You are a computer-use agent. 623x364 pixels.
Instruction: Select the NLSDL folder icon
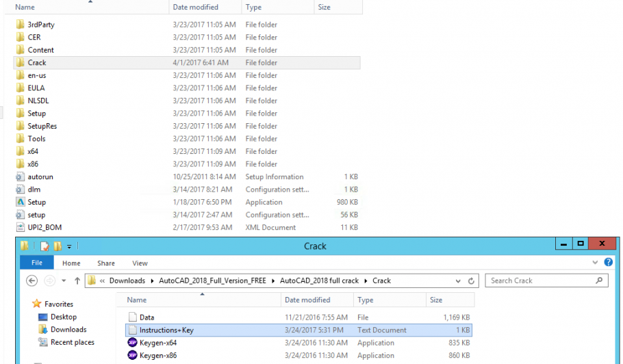21,101
